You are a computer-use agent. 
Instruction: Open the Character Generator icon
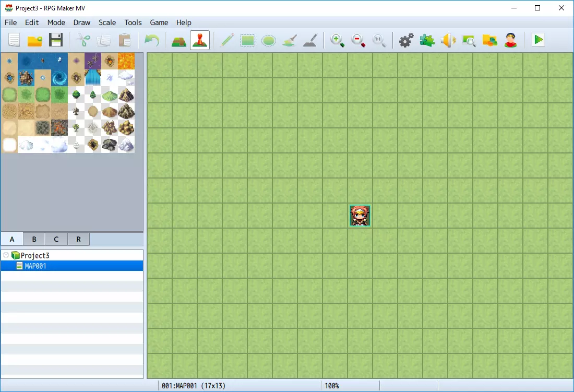click(511, 40)
